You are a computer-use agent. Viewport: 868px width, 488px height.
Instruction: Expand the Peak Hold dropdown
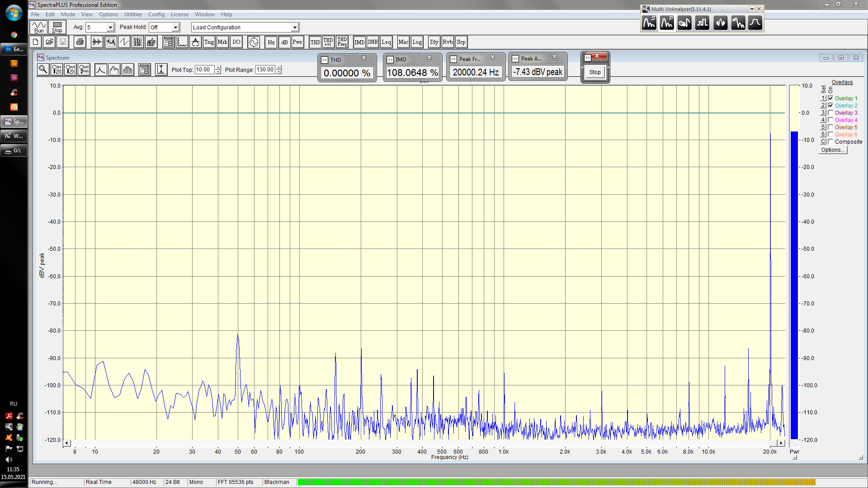[x=175, y=28]
